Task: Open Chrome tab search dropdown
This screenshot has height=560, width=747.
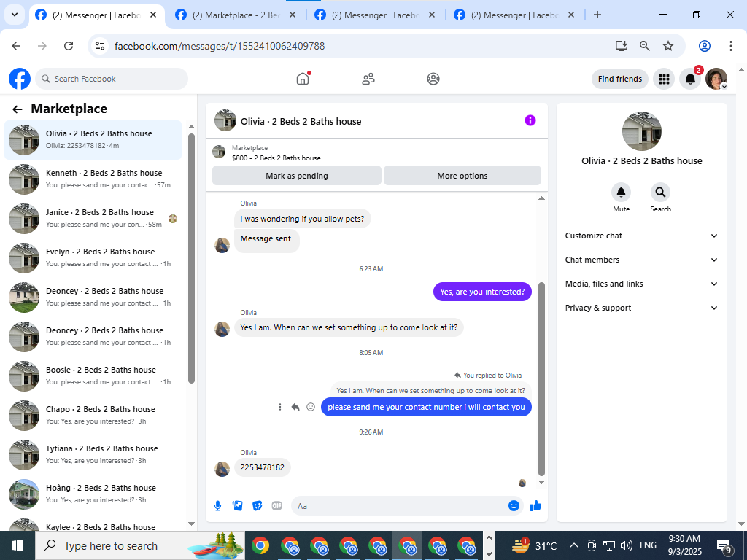Action: [15, 15]
